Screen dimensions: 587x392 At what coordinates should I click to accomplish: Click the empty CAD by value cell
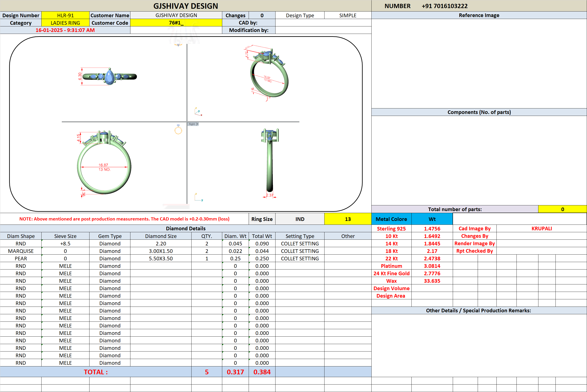point(323,23)
